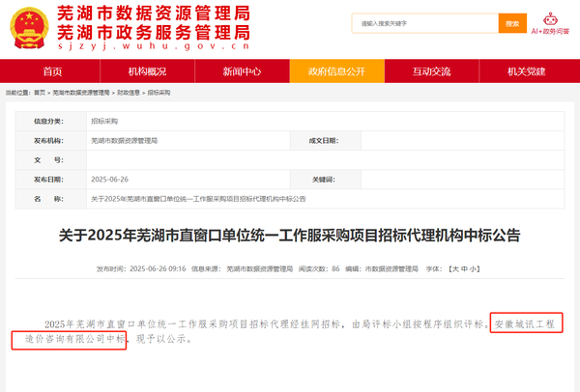Image resolution: width=580 pixels, height=392 pixels.
Task: Open the 新闻中心 navigation tab
Action: (242, 71)
